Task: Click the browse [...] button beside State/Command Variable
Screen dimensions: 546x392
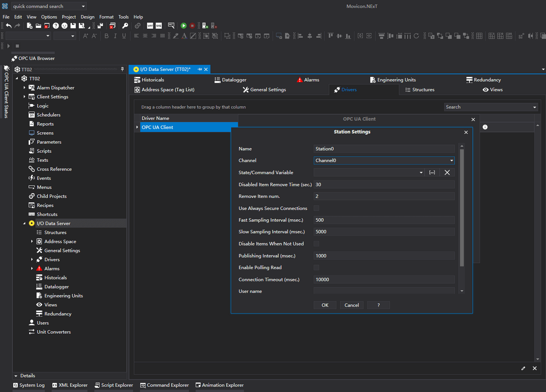Action: click(x=432, y=172)
